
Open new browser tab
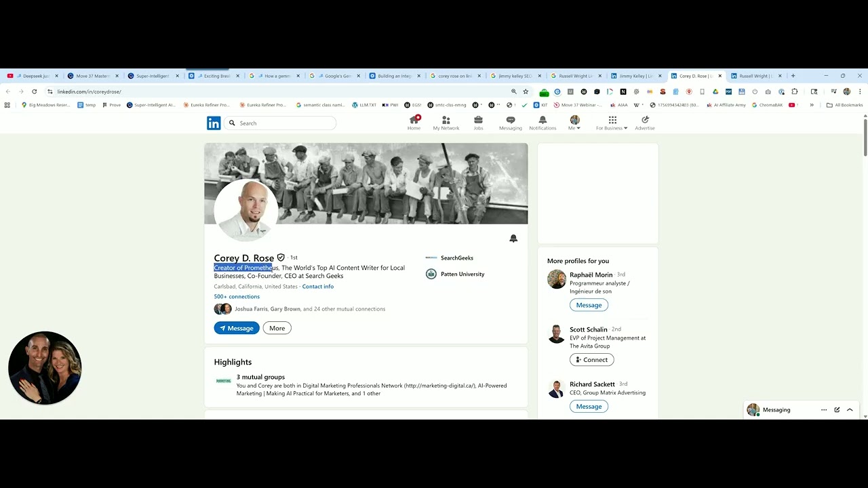(x=793, y=76)
